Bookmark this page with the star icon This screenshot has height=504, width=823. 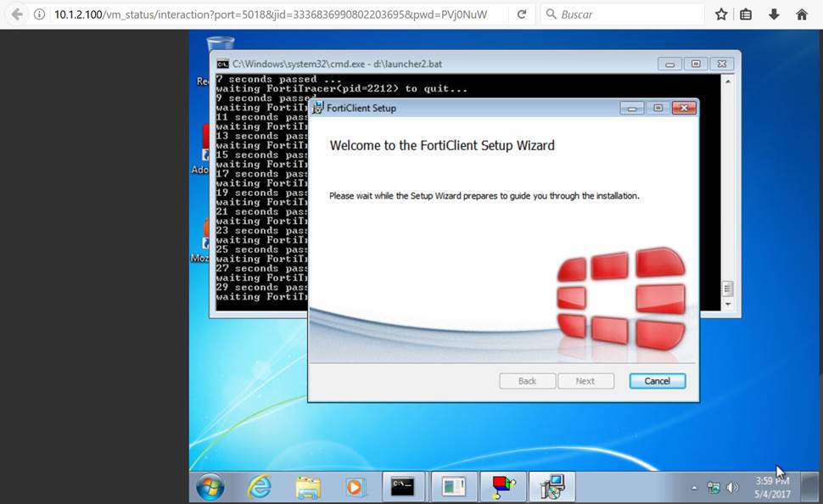point(720,14)
